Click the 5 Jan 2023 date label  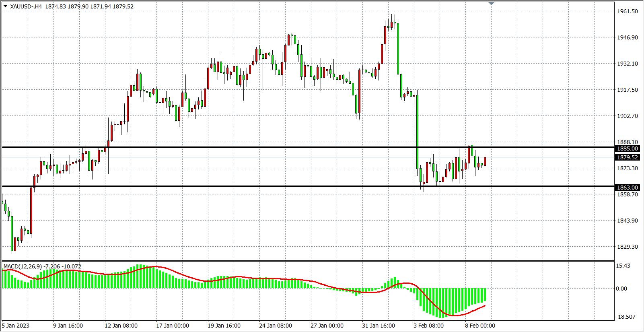point(16,326)
